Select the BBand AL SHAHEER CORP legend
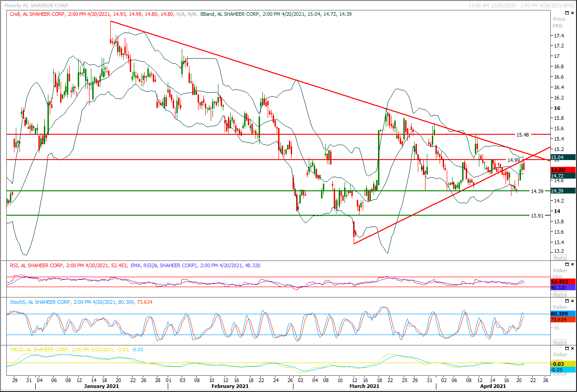 [276, 14]
